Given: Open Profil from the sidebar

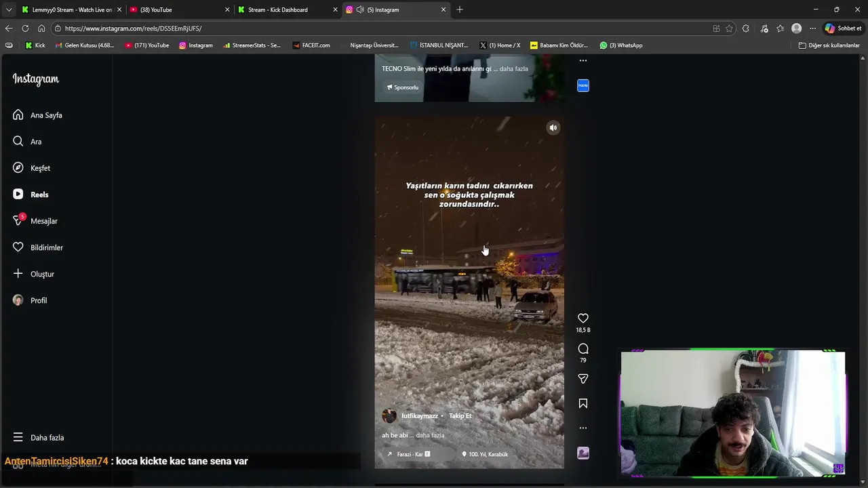Looking at the screenshot, I should (30, 300).
